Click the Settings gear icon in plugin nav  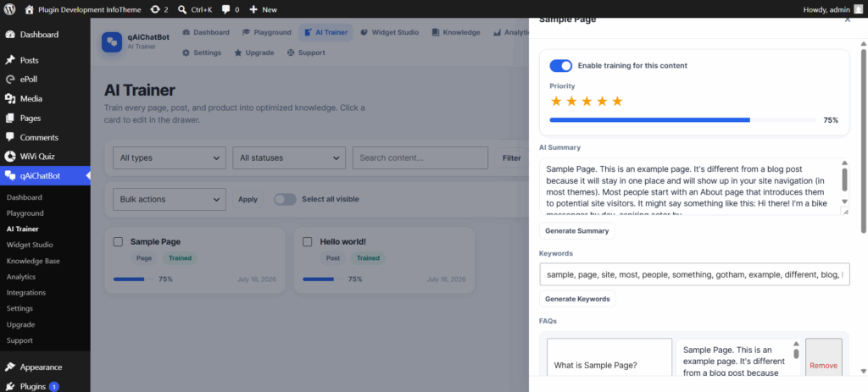click(x=186, y=52)
